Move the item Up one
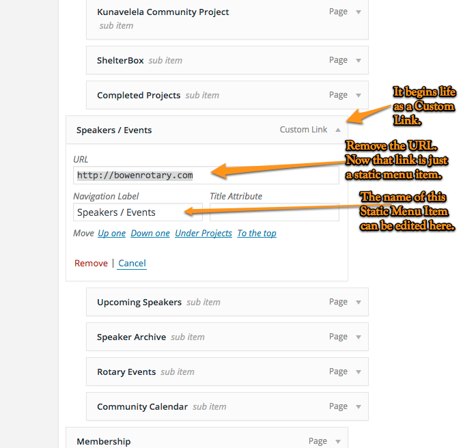The image size is (476, 448). coord(111,234)
